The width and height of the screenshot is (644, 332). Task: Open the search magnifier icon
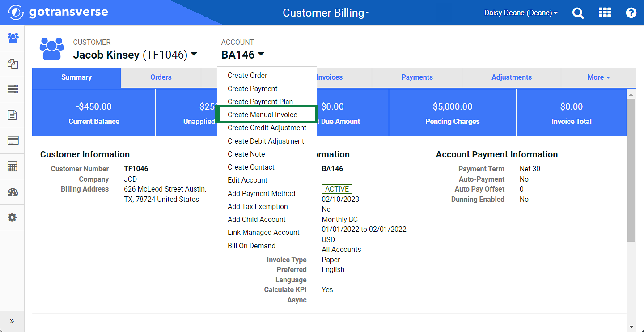(578, 13)
